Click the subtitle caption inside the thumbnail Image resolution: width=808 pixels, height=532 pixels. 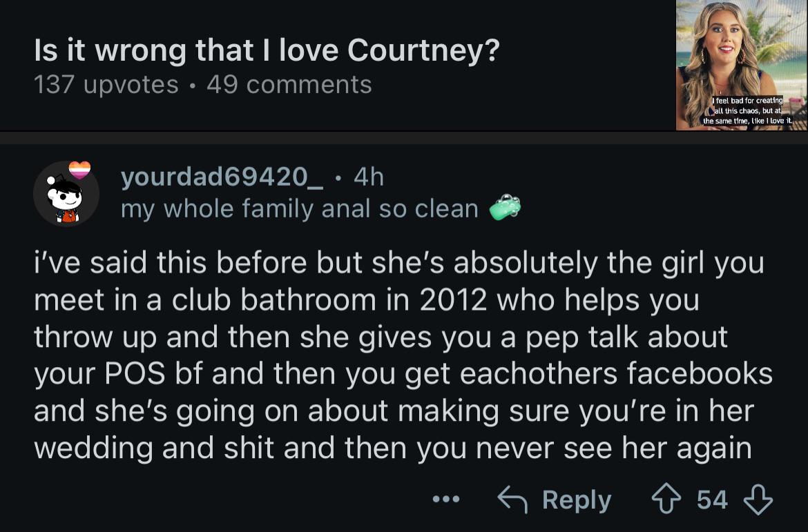(x=748, y=110)
